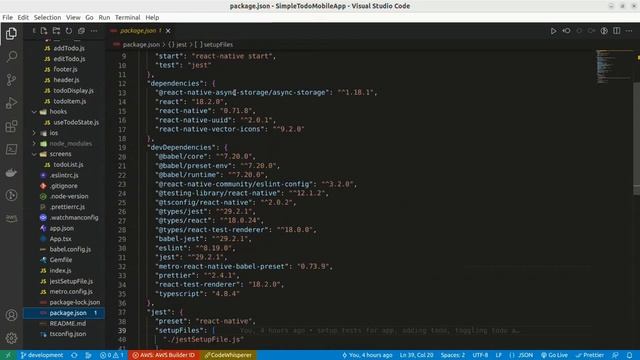Screen dimensions: 640x360
Task: Open the Extensions view
Action: coord(11,126)
